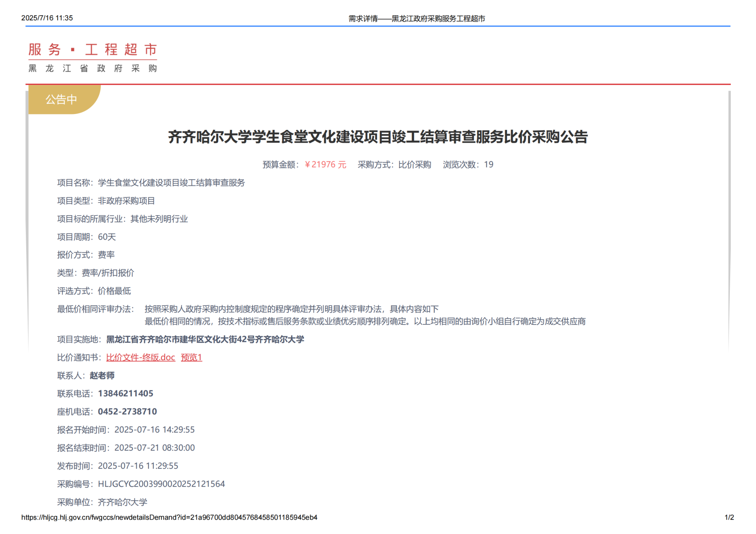The width and height of the screenshot is (756, 534).
Task: Click the 采购方式：比价采购 label
Action: coord(394,165)
